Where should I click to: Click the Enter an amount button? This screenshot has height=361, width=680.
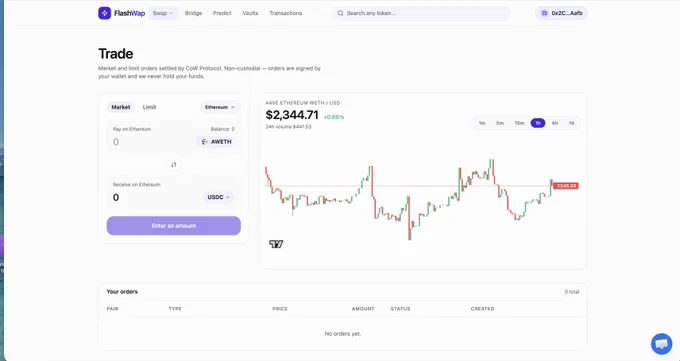tap(173, 226)
